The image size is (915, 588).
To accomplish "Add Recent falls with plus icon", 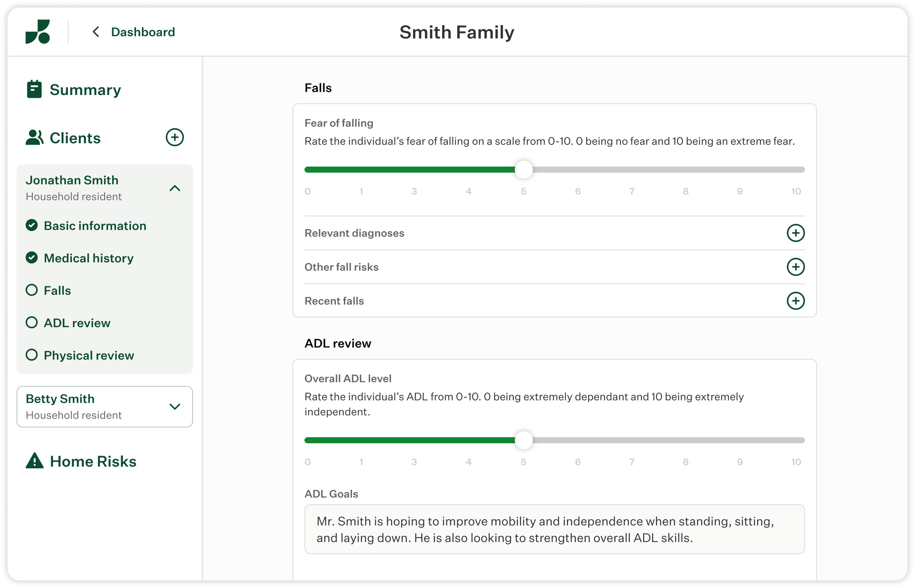I will tap(795, 301).
